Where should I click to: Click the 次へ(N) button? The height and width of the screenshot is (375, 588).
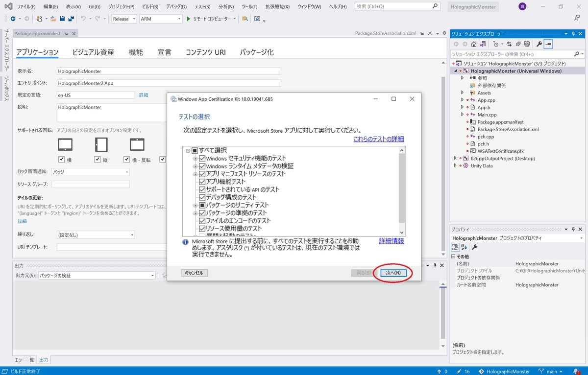click(393, 273)
